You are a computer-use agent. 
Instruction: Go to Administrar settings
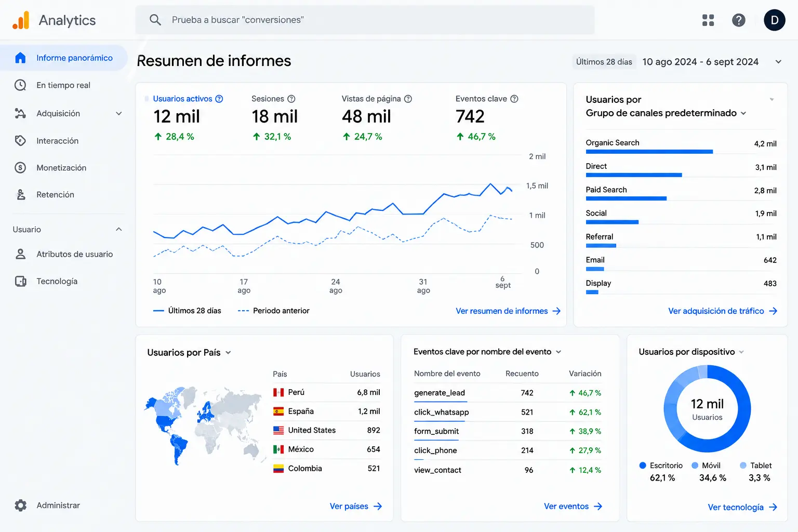[58, 506]
